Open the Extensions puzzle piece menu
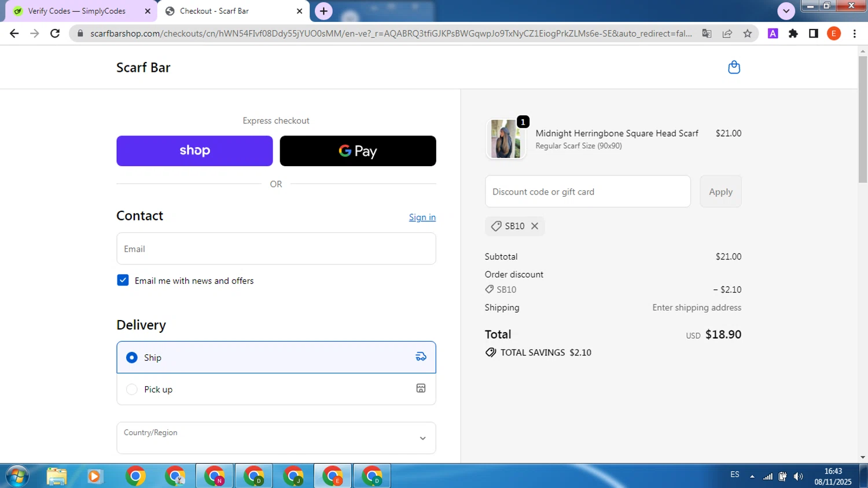The image size is (868, 488). pos(793,34)
